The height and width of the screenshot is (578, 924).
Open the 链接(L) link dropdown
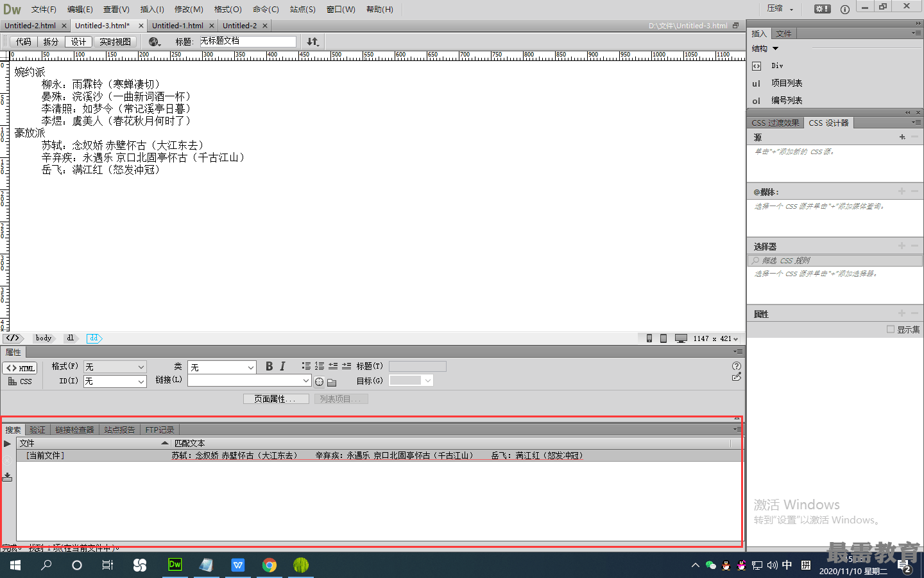(x=250, y=381)
